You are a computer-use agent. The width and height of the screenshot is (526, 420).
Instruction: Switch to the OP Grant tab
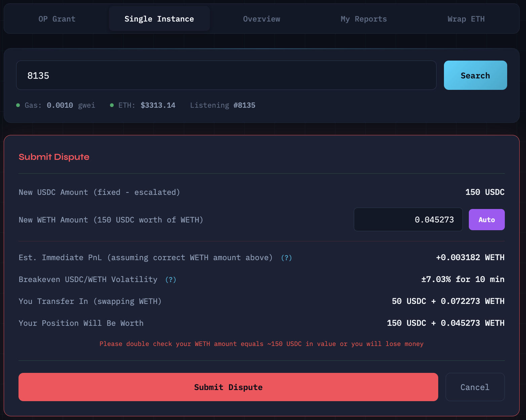(x=57, y=19)
